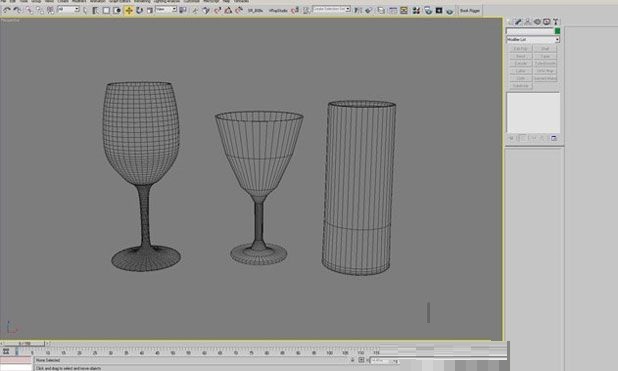
Task: Open the Render Setup icon
Action: (428, 10)
